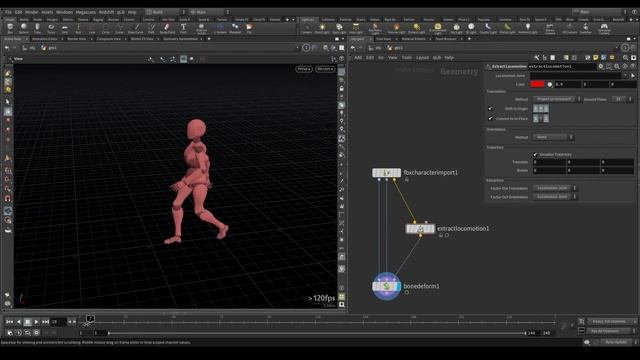
Task: Toggle the Shift to Origin checkbox
Action: pyautogui.click(x=490, y=109)
